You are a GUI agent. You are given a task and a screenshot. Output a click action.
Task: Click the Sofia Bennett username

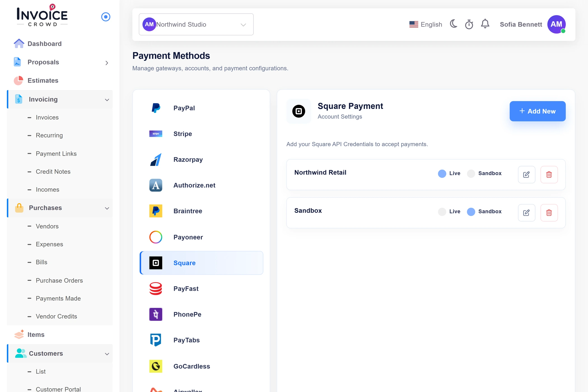click(521, 24)
